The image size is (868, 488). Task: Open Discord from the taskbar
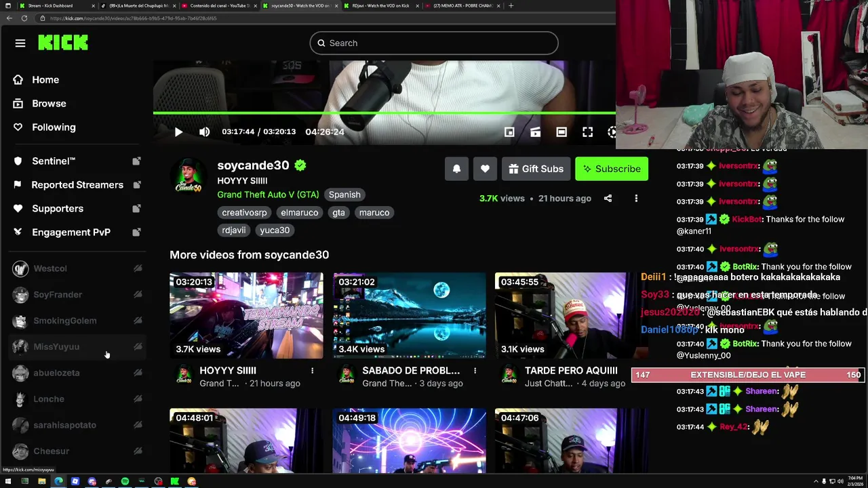point(92,481)
